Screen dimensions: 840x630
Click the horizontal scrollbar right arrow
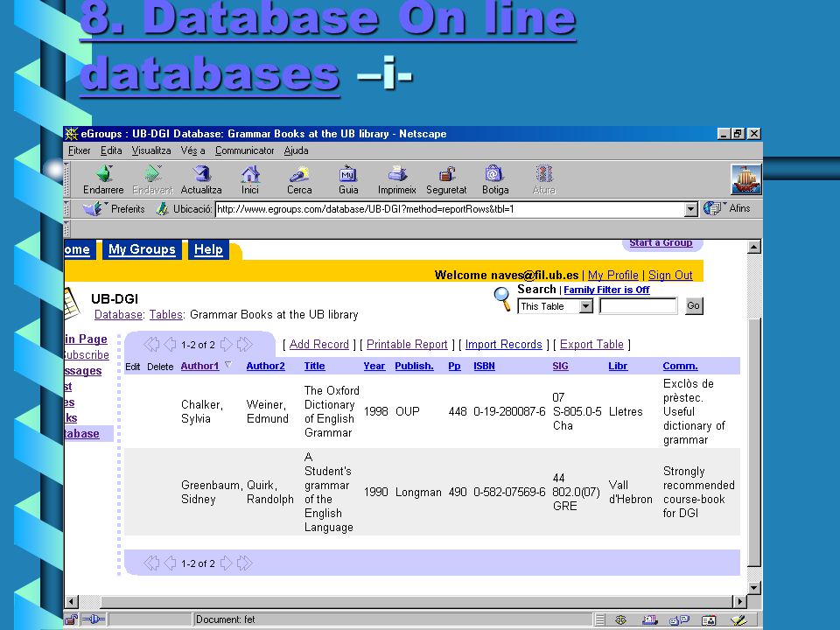pos(739,602)
